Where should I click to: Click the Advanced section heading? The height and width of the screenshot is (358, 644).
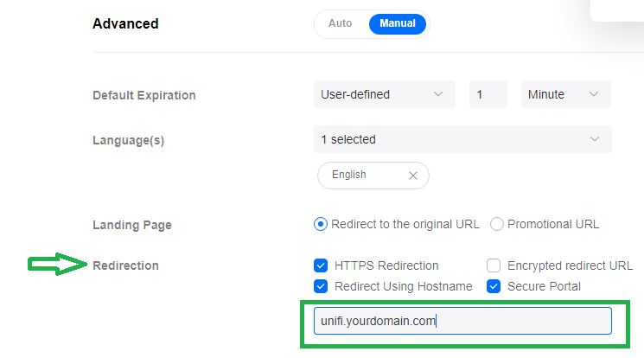coord(125,24)
